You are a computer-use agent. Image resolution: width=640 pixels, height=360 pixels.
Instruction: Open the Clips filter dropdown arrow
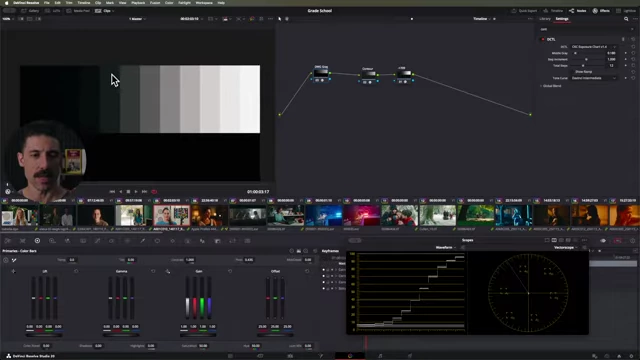point(113,11)
